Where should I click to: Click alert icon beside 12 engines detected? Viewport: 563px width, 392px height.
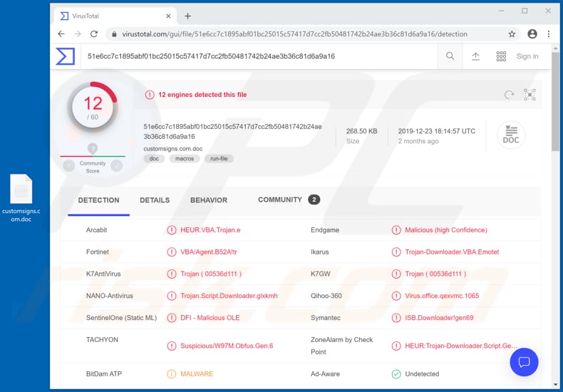pyautogui.click(x=150, y=95)
